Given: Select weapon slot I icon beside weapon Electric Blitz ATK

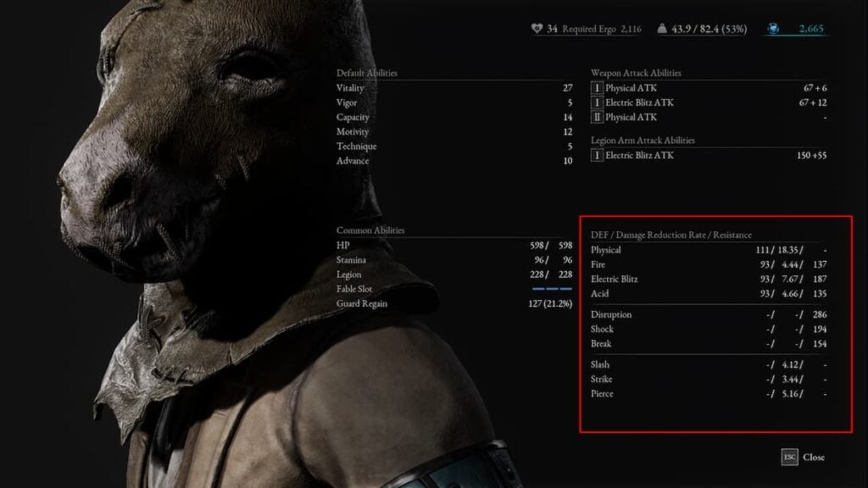Looking at the screenshot, I should pyautogui.click(x=597, y=103).
